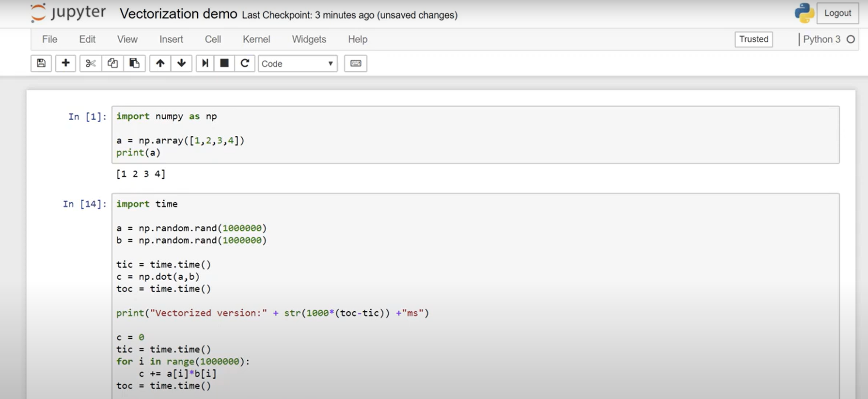Viewport: 868px width, 399px height.
Task: Click the line 'c = 0'
Action: (130, 337)
